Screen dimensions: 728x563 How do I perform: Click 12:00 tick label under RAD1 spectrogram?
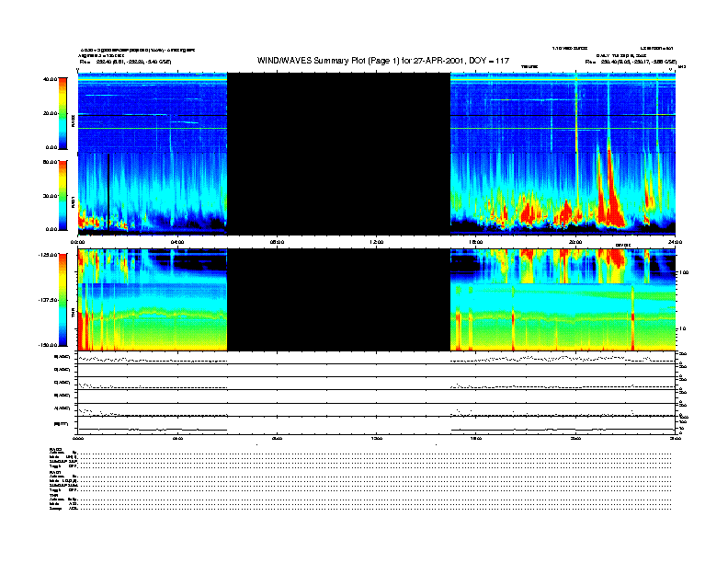click(x=377, y=242)
